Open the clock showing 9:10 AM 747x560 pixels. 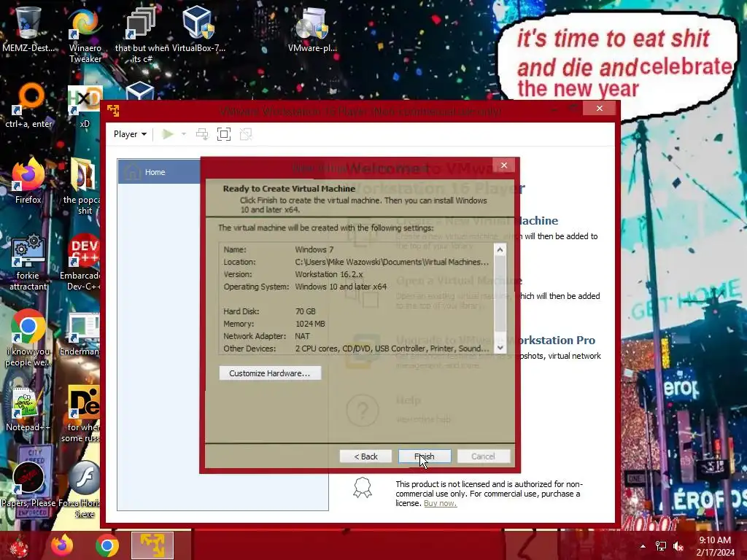coord(715,546)
